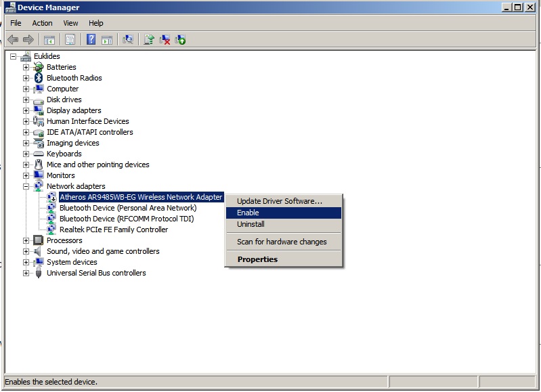This screenshot has height=392, width=541.
Task: Select the Imaging devices label
Action: click(x=73, y=143)
